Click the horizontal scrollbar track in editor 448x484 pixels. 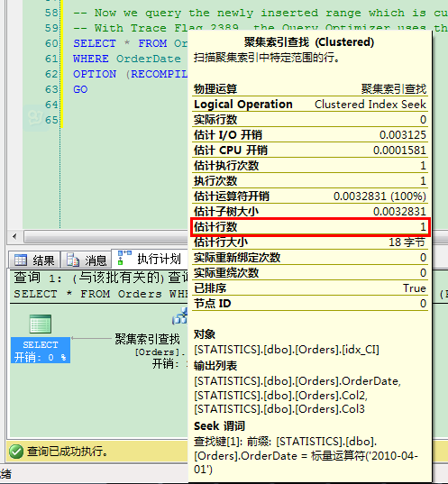pos(105,237)
